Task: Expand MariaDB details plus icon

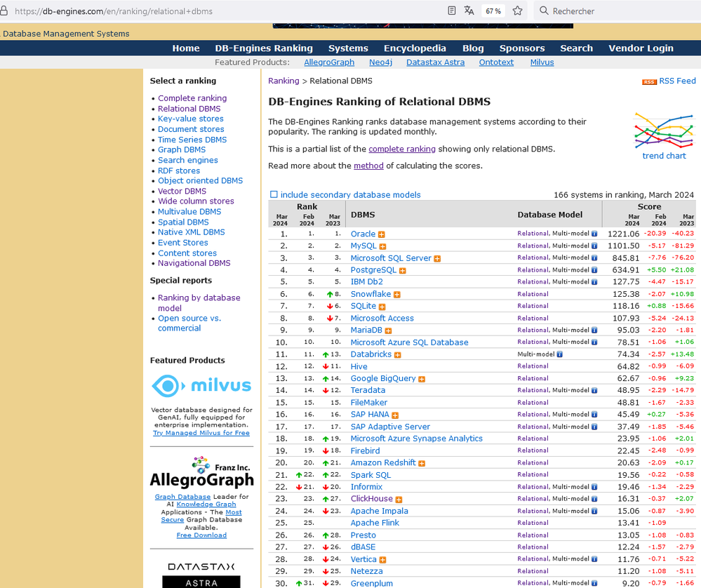Action: [388, 331]
